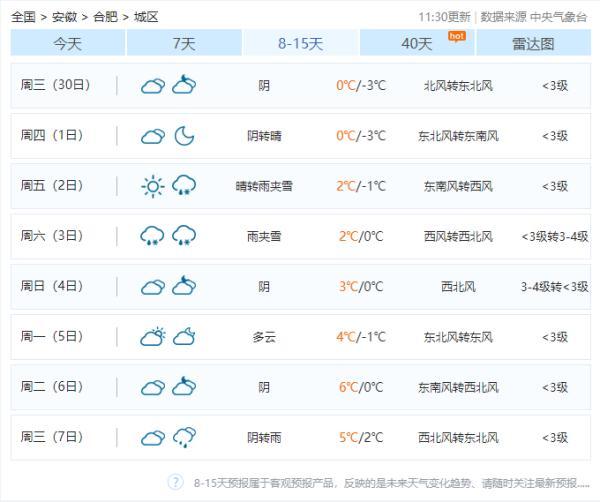This screenshot has height=502, width=600.
Task: Go to the 安徽 breadcrumb link
Action: tap(64, 17)
